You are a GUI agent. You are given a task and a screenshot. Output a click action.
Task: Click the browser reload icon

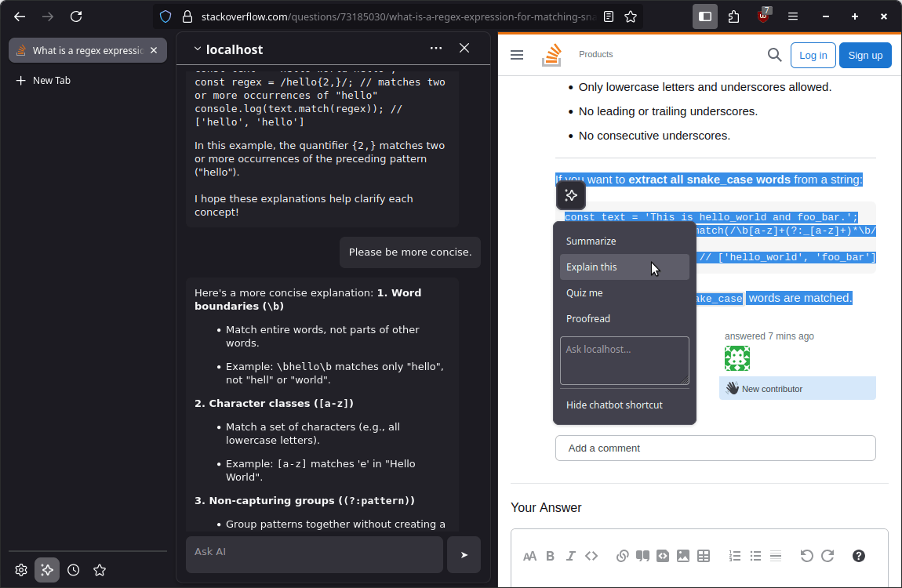click(x=76, y=16)
